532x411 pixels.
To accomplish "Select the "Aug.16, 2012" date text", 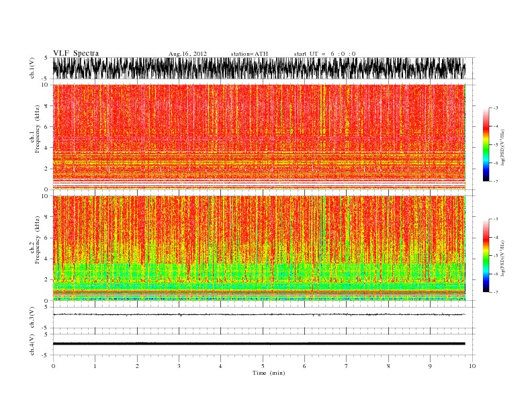I will 187,54.
